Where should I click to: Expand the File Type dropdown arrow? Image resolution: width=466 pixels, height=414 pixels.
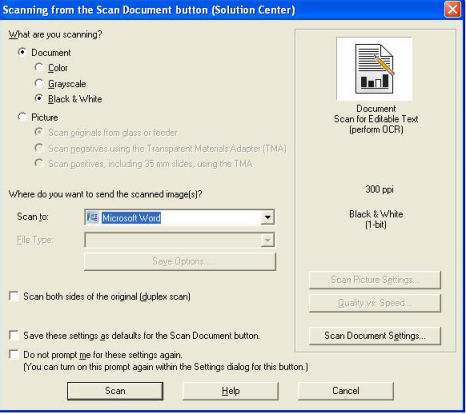click(267, 240)
